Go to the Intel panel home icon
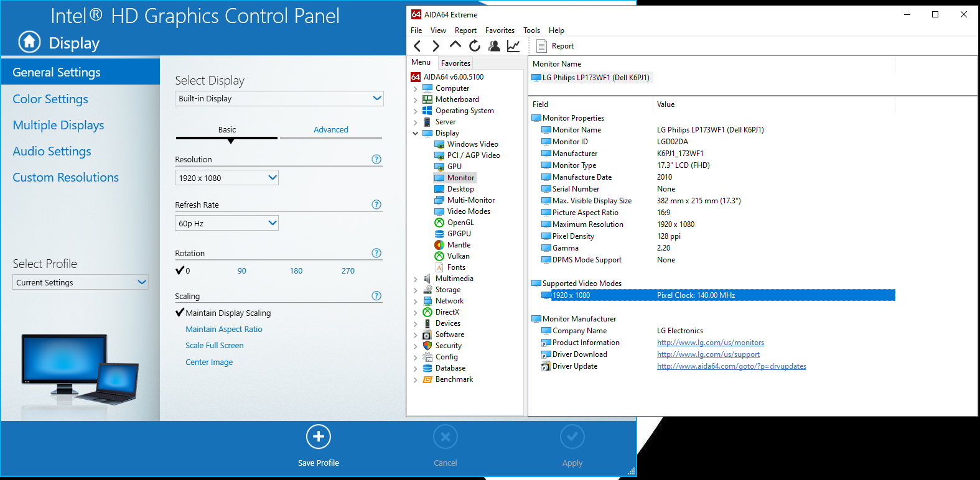This screenshot has height=480, width=980. [29, 42]
